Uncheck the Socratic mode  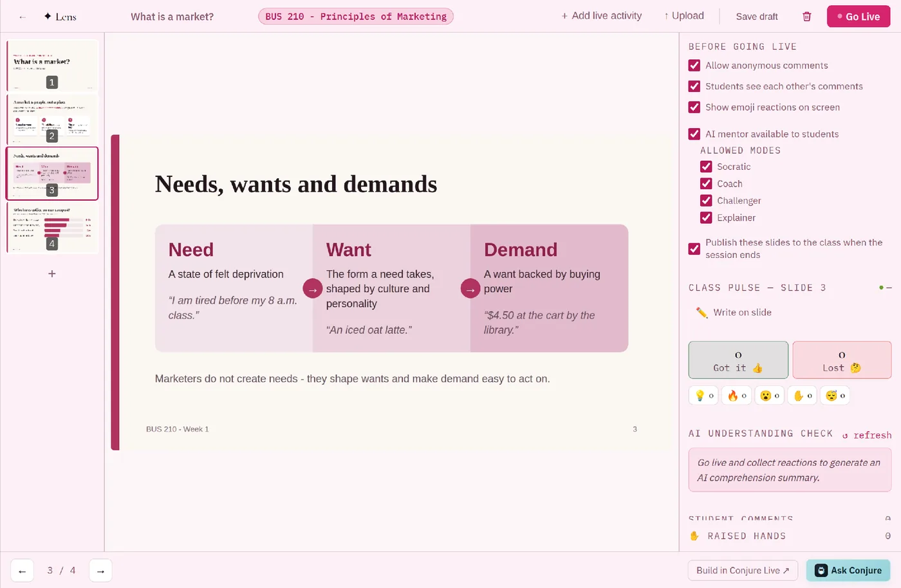pyautogui.click(x=706, y=167)
